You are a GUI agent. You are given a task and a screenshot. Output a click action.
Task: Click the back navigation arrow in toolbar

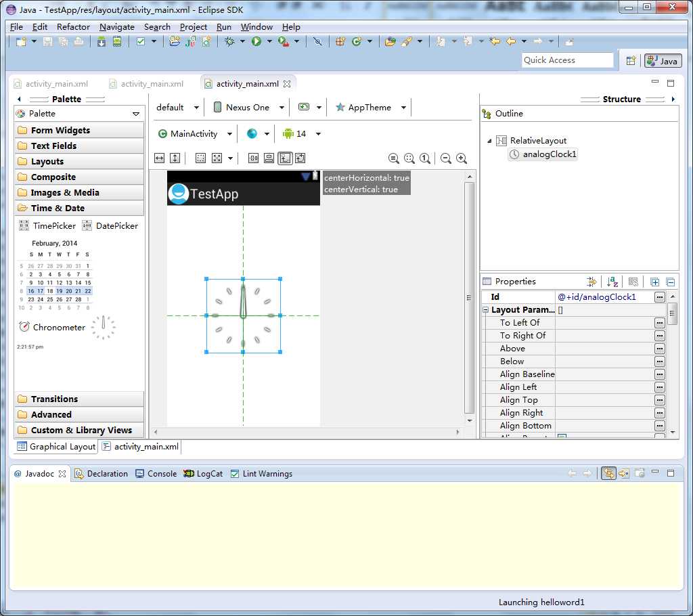pyautogui.click(x=511, y=41)
